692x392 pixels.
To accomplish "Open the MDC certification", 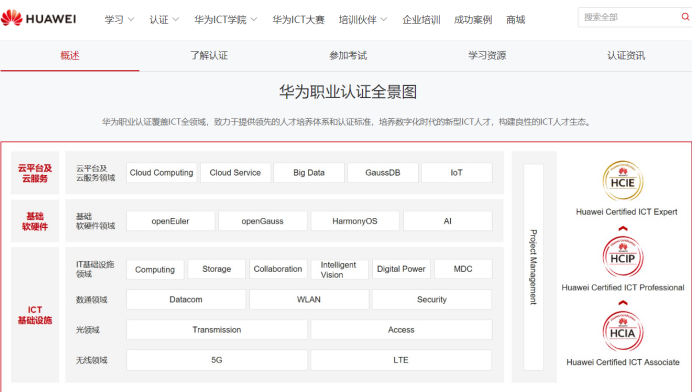I will pyautogui.click(x=463, y=269).
